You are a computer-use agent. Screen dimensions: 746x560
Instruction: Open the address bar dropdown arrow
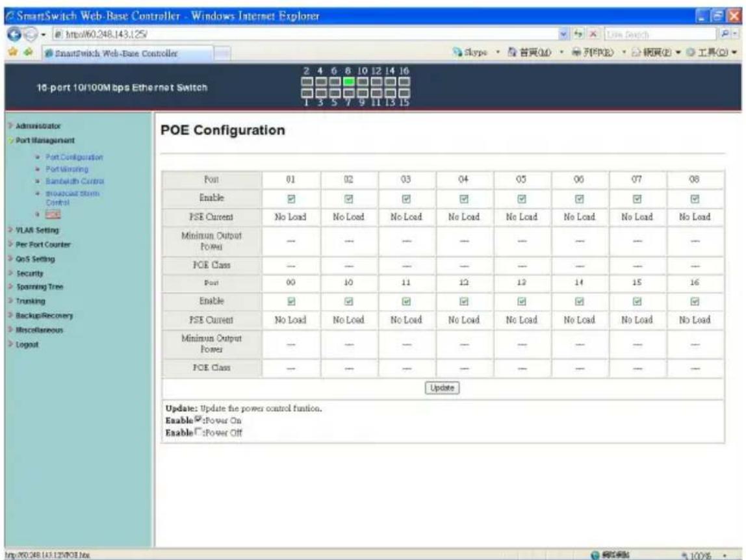pos(564,34)
